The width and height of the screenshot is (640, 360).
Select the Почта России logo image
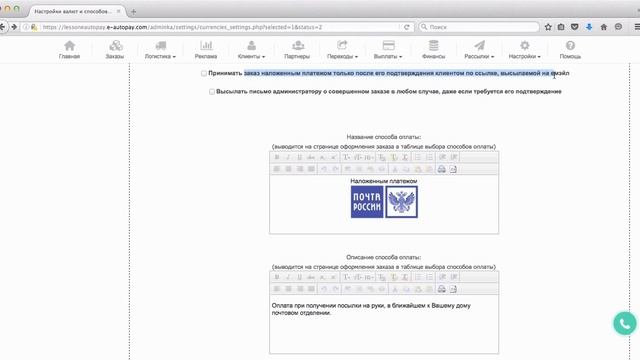tap(384, 202)
